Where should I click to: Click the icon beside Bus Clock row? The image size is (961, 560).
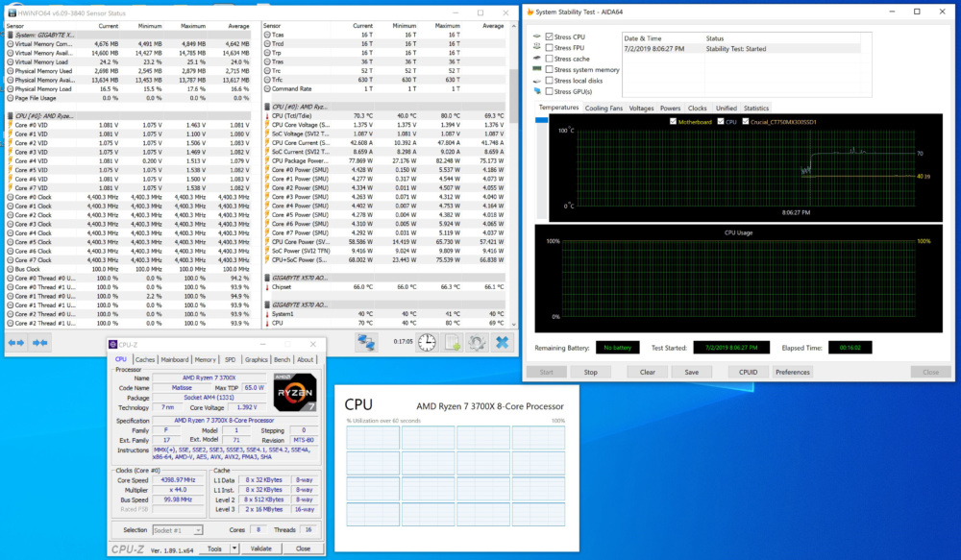point(11,269)
